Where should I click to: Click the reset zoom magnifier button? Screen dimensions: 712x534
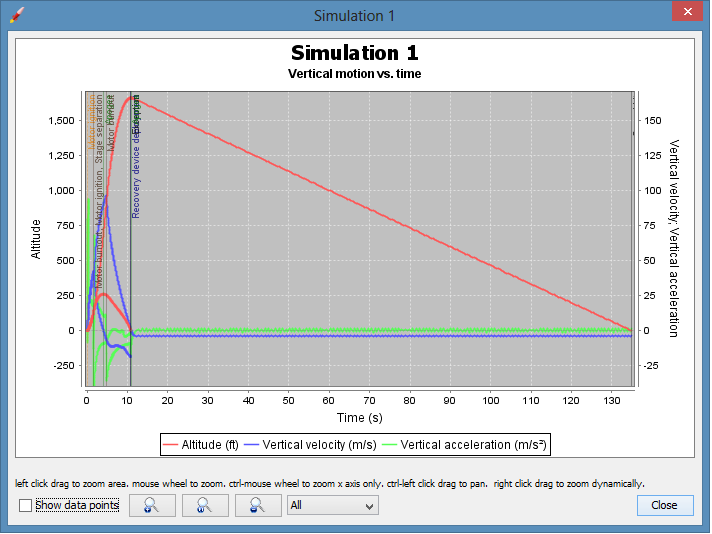coord(205,505)
